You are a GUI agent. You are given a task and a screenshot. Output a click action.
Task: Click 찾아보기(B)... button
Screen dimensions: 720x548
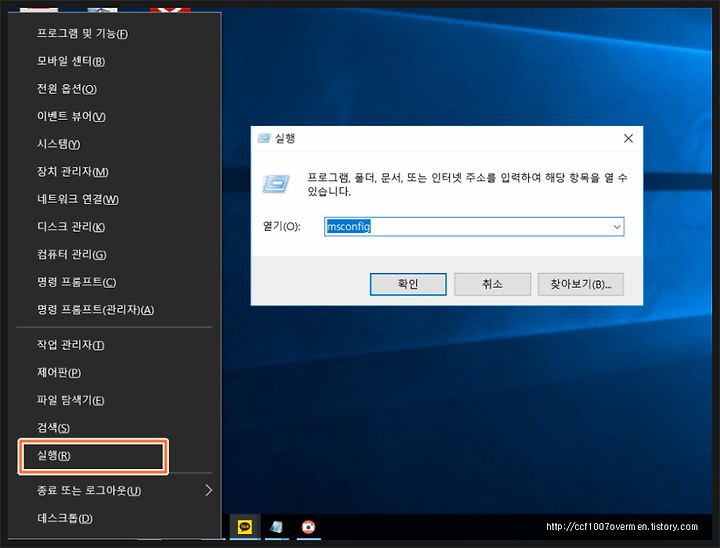pyautogui.click(x=581, y=284)
